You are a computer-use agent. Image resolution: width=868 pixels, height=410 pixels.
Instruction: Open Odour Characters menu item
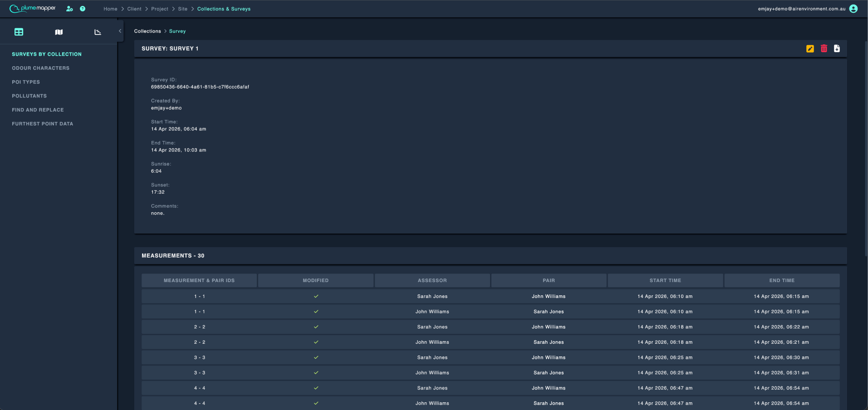click(x=41, y=68)
